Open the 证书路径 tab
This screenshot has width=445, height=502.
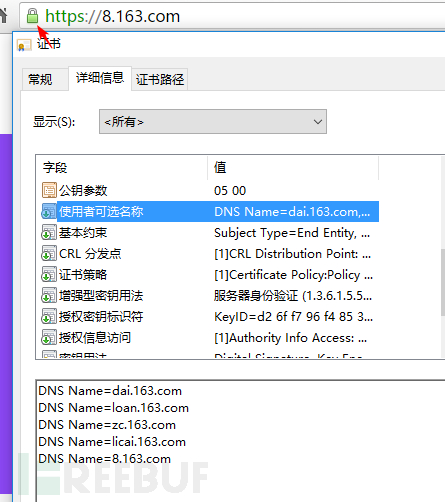click(x=160, y=79)
